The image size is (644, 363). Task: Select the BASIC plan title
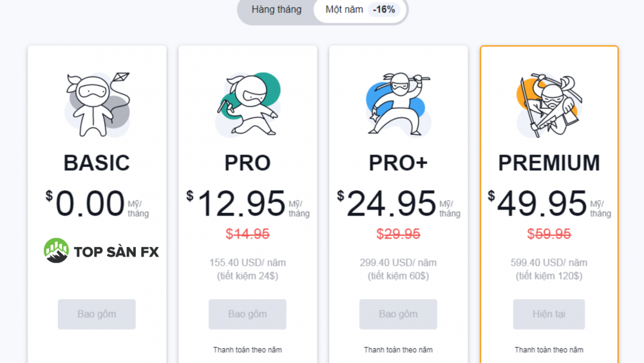[x=97, y=162]
